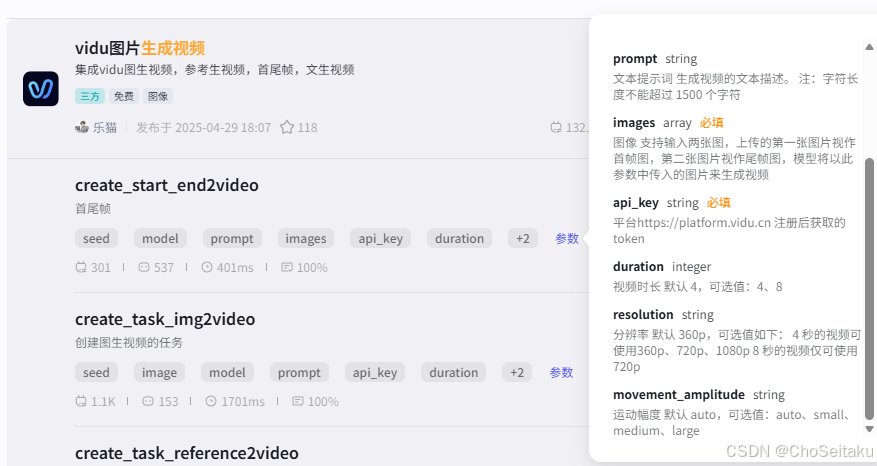This screenshot has width=877, height=466.
Task: Click the parameter panel scrollbar thumb
Action: click(869, 289)
